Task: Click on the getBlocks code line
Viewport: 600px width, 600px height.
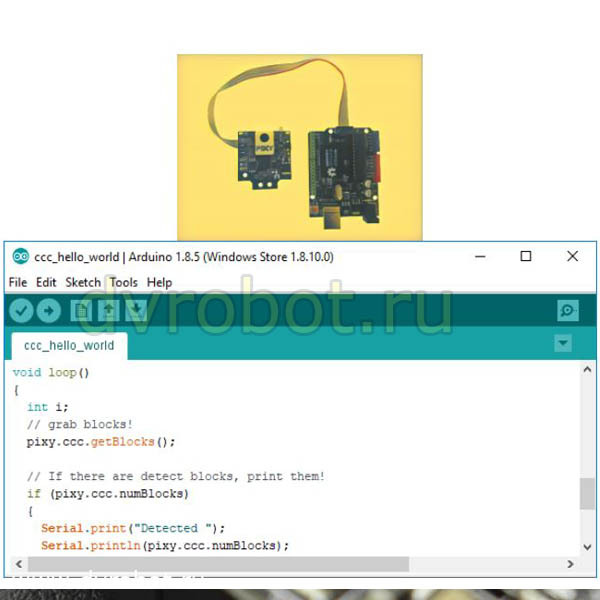Action: pos(101,442)
